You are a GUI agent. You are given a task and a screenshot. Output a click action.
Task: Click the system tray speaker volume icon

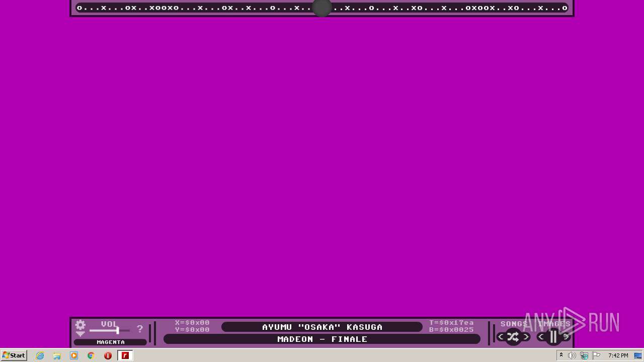tap(572, 355)
